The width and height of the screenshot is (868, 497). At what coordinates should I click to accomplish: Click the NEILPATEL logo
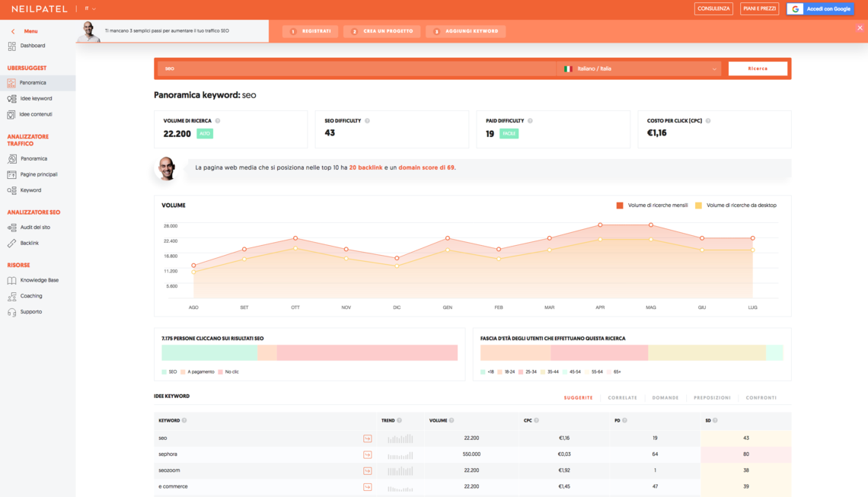click(40, 9)
